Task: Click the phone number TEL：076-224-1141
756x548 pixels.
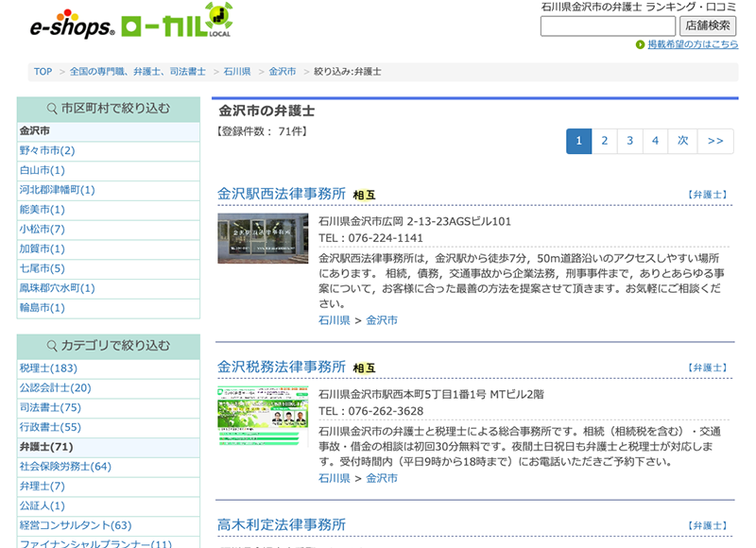Action: pos(370,239)
